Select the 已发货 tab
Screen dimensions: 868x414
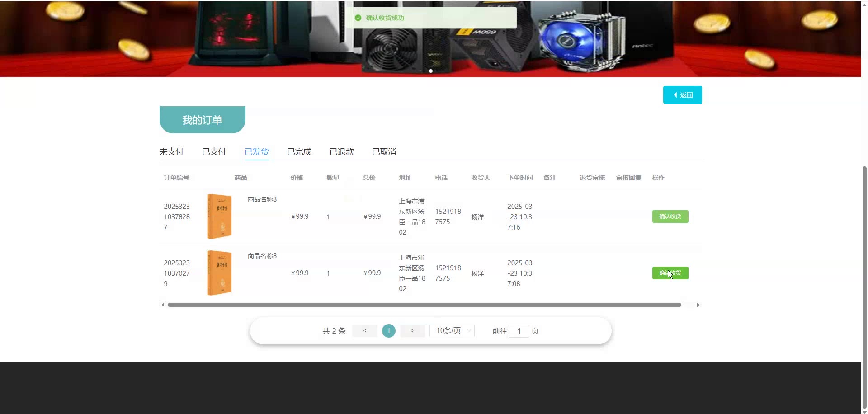pyautogui.click(x=257, y=152)
